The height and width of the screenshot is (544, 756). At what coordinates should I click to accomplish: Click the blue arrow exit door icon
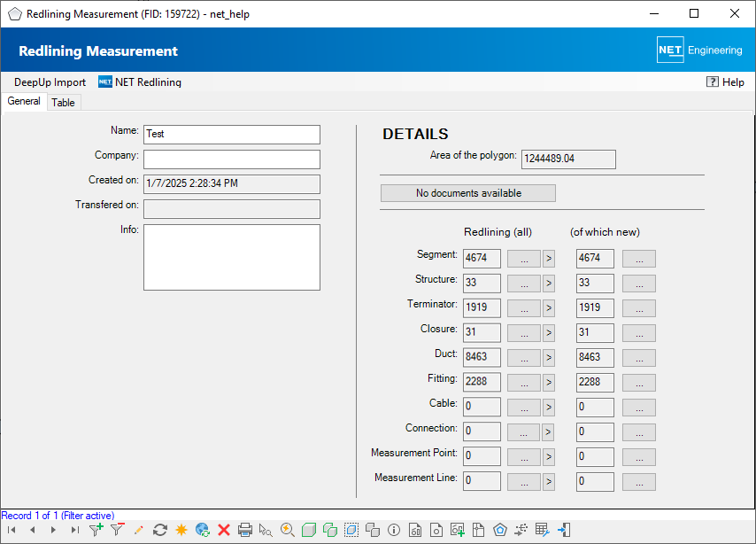point(564,530)
